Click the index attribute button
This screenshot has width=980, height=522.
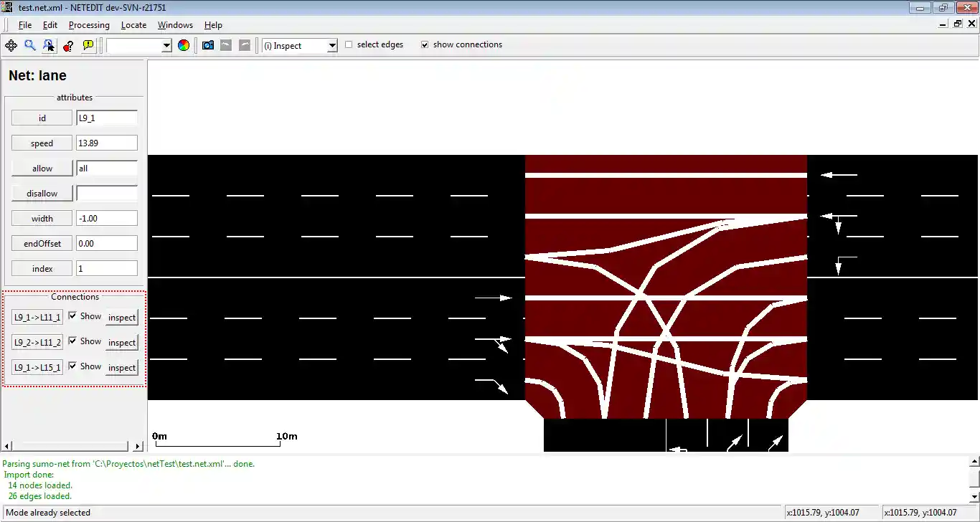[42, 269]
